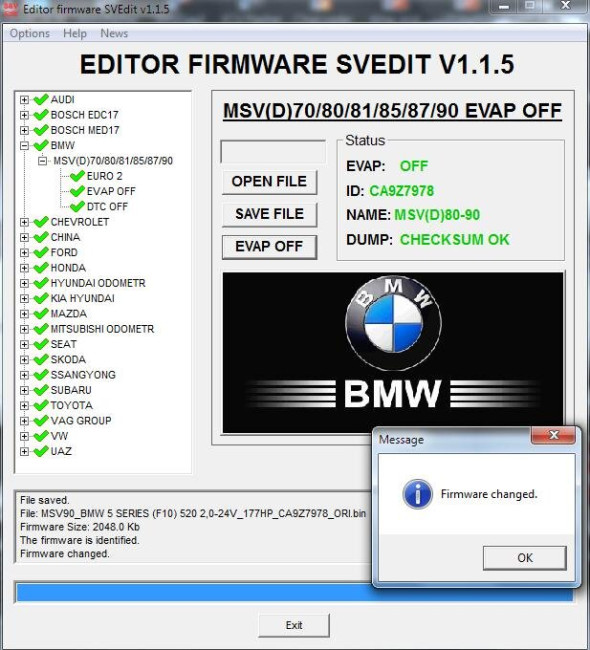590x650 pixels.
Task: Click the green checkmark beside MITSUBISHI ODOMETR
Action: [41, 329]
